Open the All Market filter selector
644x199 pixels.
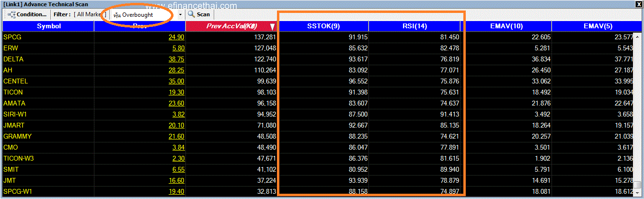click(x=90, y=14)
